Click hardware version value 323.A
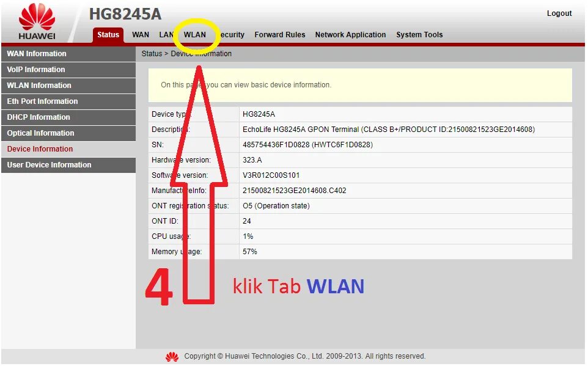Image resolution: width=588 pixels, height=366 pixels. pos(252,160)
